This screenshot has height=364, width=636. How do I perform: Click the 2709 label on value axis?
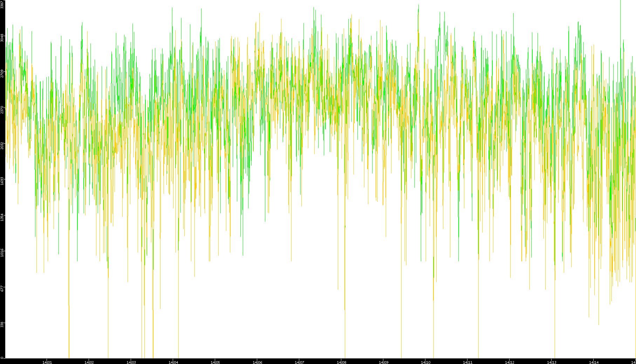pos(2,74)
